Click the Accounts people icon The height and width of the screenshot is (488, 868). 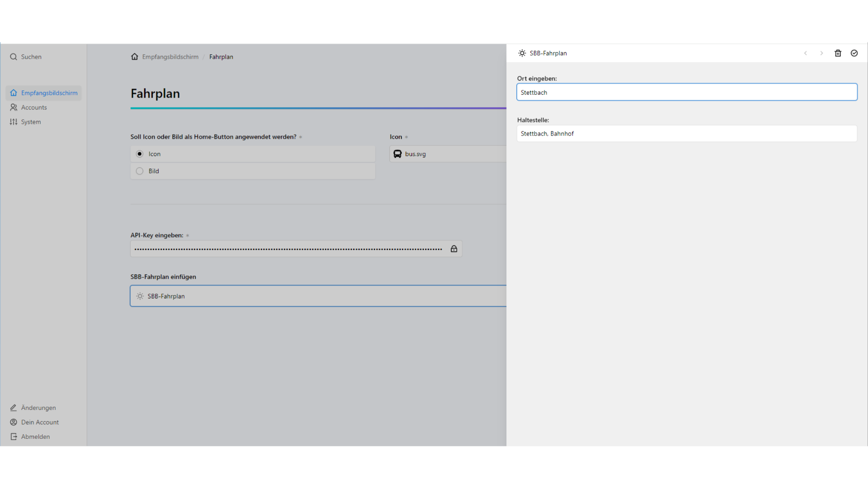tap(14, 108)
